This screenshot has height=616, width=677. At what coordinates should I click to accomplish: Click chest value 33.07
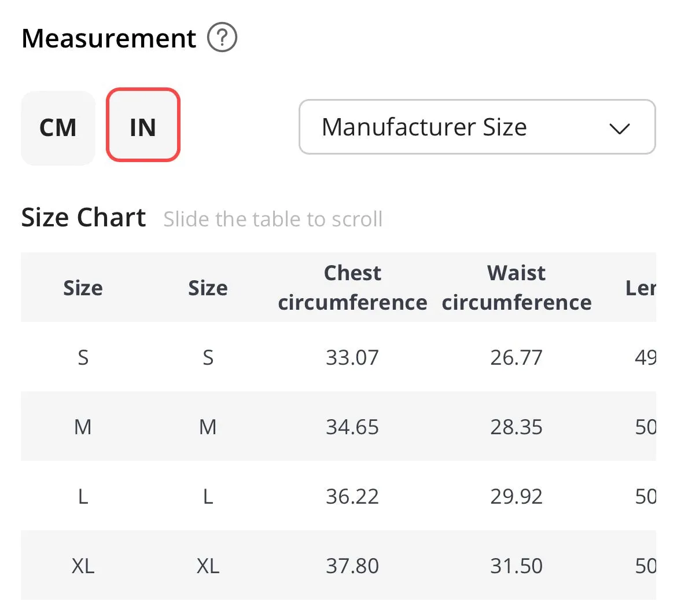tap(352, 358)
